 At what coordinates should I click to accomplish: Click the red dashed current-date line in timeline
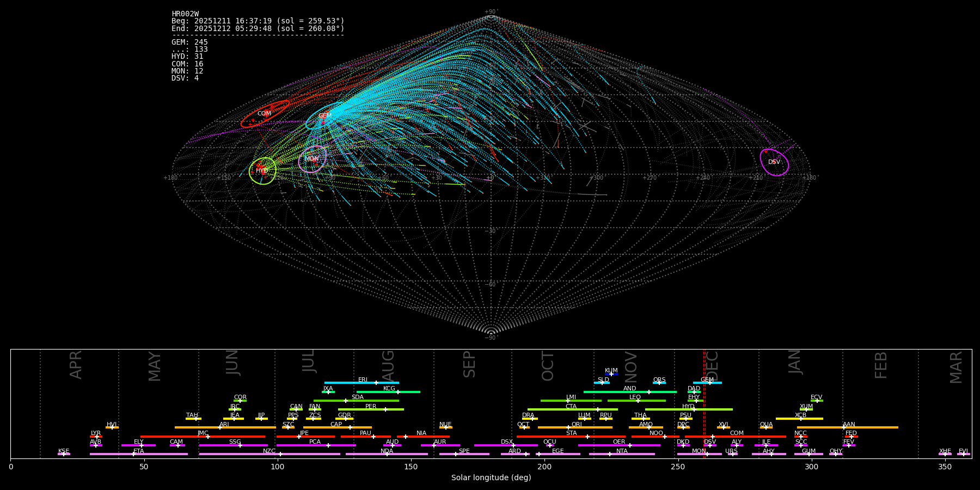click(704, 403)
